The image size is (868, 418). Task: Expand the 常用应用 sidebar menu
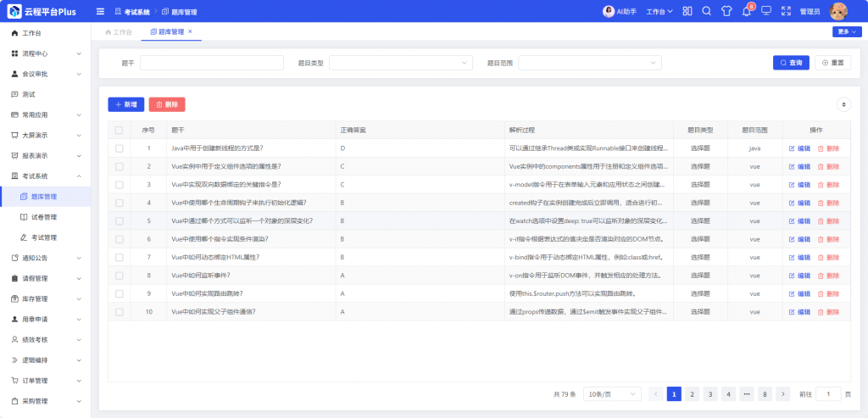(x=46, y=115)
